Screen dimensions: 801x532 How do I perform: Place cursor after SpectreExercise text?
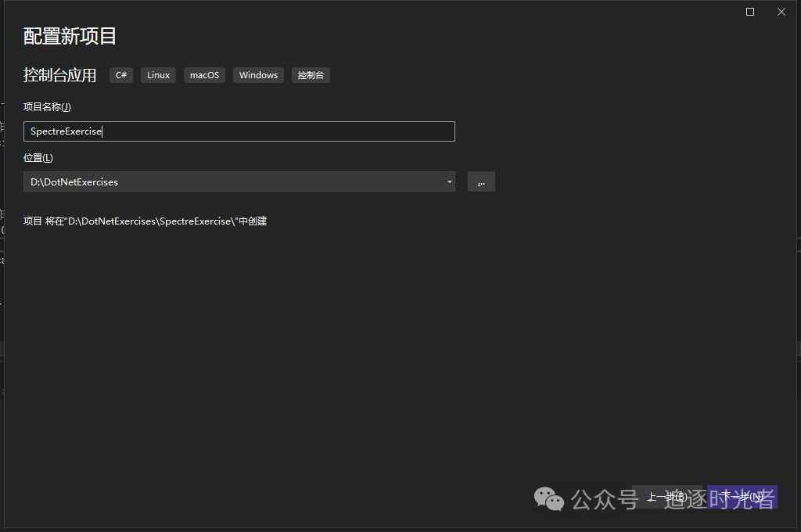tap(104, 131)
